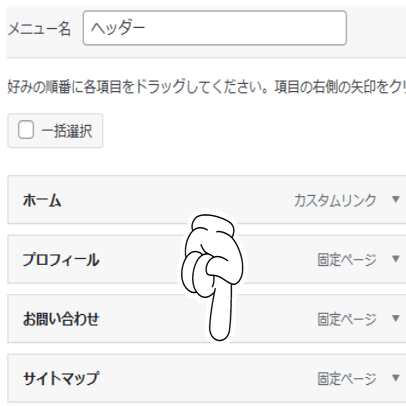Viewport: 406px width, 406px height.
Task: Open the お問い合わせ item disclosure triangle
Action: (395, 318)
